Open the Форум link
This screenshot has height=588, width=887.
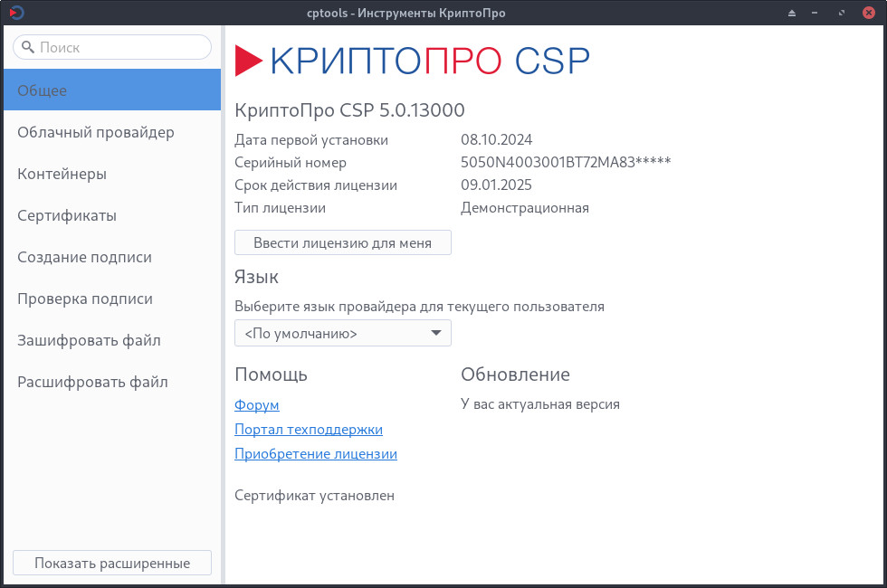(257, 405)
